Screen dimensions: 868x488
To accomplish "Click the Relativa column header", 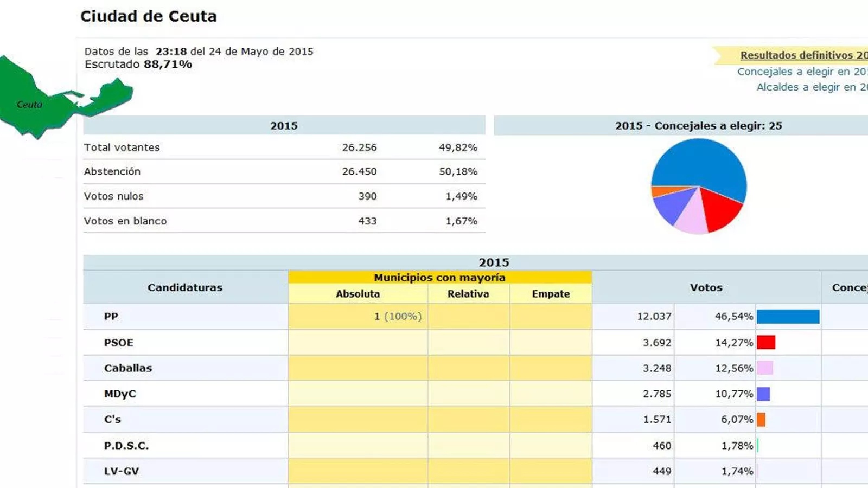I will click(468, 294).
